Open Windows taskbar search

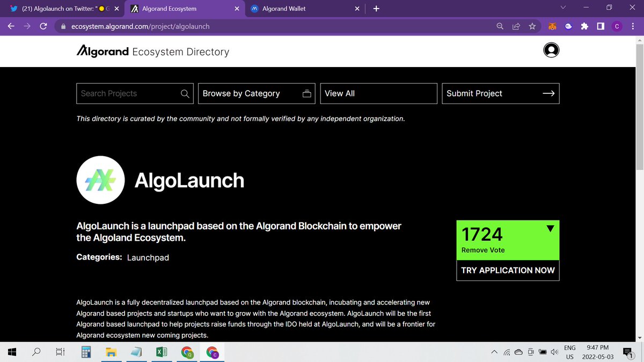click(x=36, y=352)
